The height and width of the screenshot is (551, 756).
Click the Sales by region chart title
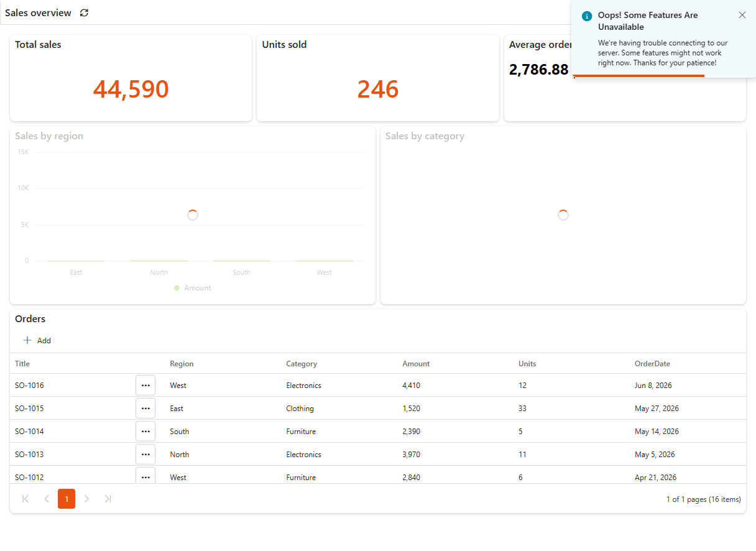49,136
